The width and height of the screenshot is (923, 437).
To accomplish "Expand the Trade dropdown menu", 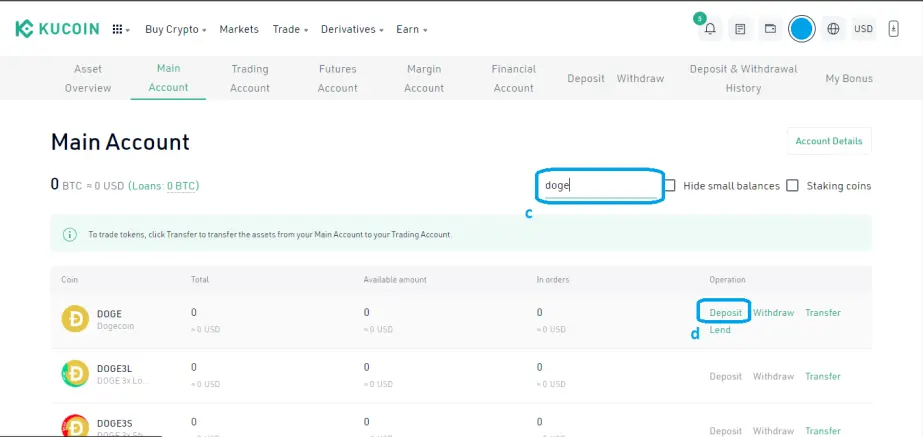I will coord(290,29).
